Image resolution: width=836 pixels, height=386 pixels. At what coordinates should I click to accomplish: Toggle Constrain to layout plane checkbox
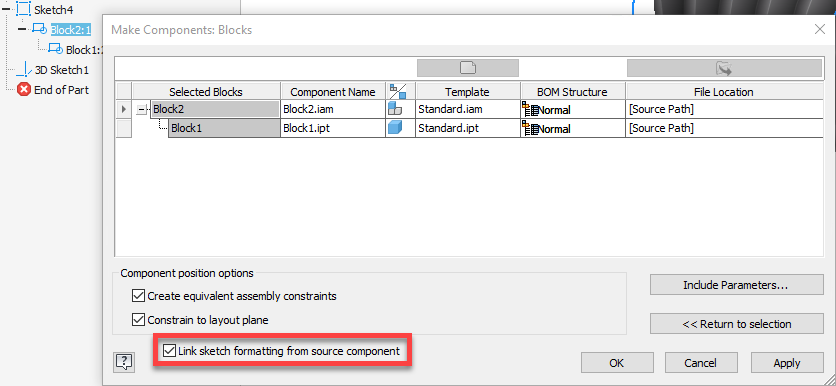[x=138, y=320]
